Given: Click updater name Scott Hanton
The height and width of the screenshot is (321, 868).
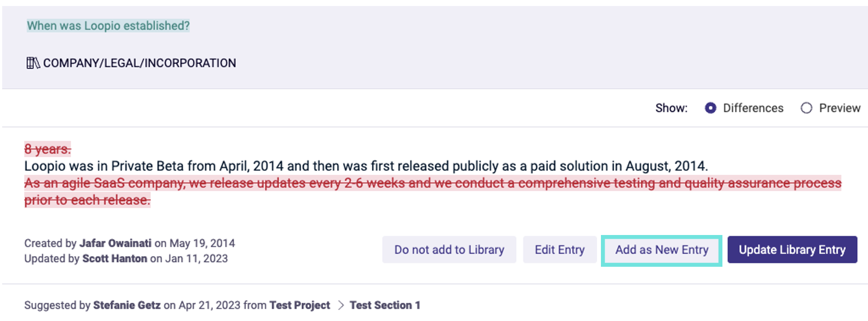Looking at the screenshot, I should click(x=115, y=259).
